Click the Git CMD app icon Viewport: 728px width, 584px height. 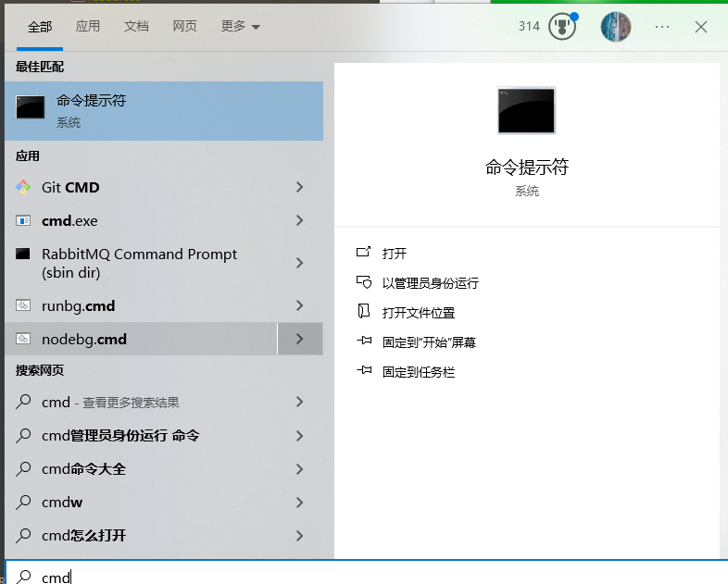tap(24, 187)
